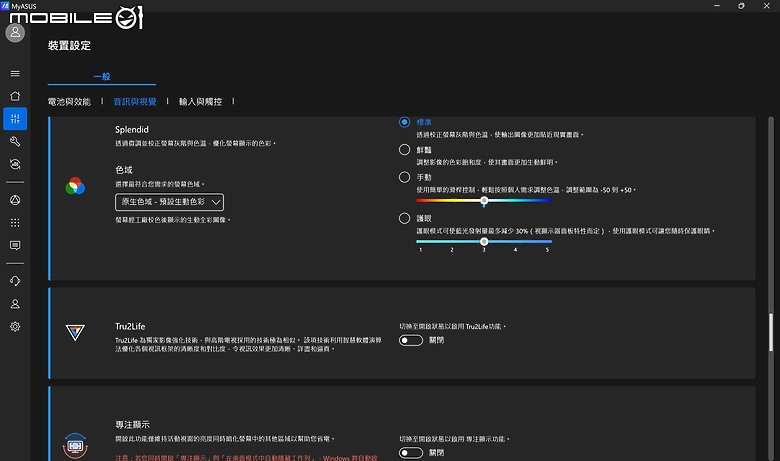Restore down the MyASUS window
The height and width of the screenshot is (461, 780).
point(741,6)
